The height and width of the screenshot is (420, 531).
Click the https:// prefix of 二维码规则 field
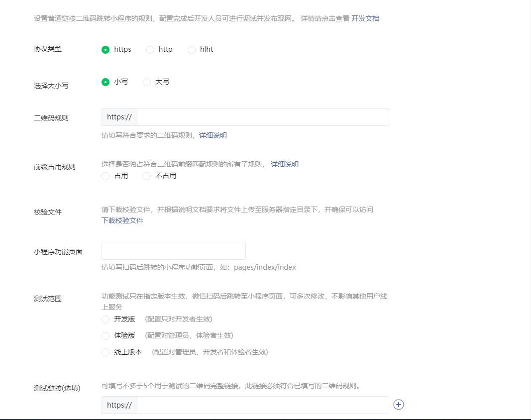[119, 117]
